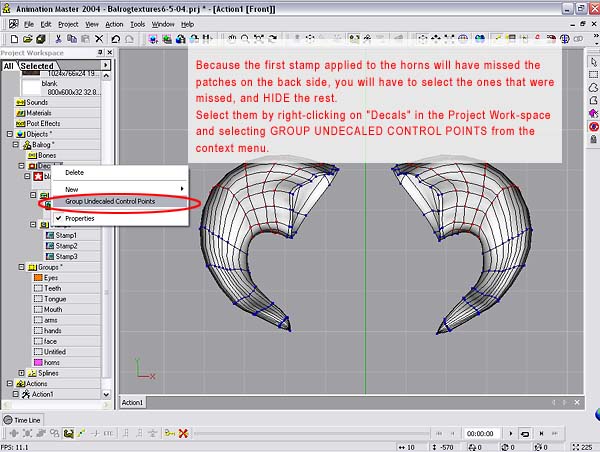The width and height of the screenshot is (600, 452).
Task: Expand the Splines tree node
Action: click(23, 373)
